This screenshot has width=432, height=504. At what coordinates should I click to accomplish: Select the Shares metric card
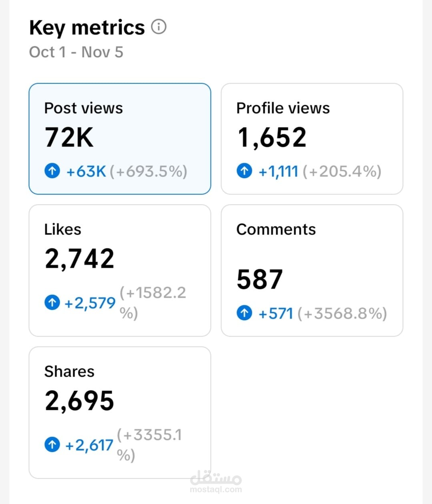point(120,413)
